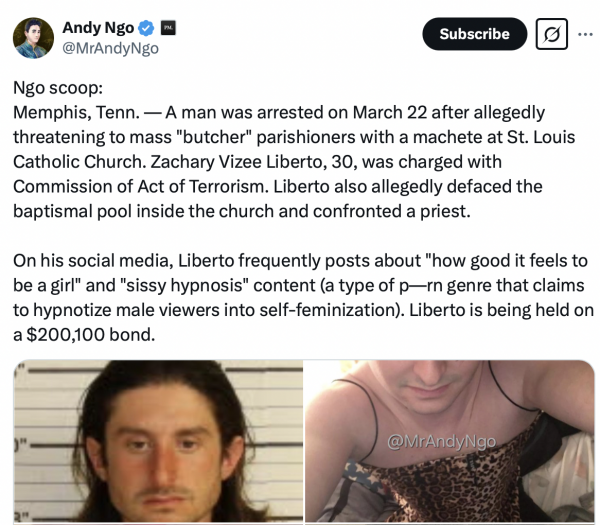This screenshot has height=525, width=600.
Task: Click the @MrAndyNgo watermark on the photo
Action: [x=441, y=442]
